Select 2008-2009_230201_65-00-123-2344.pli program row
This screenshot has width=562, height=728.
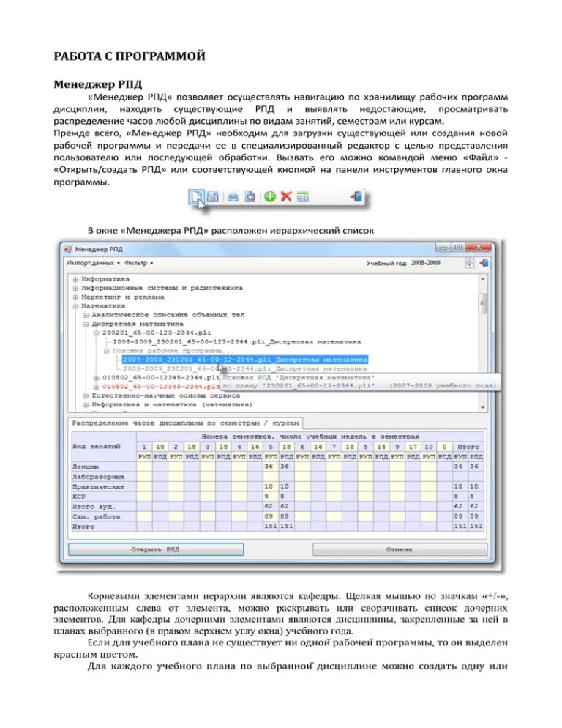pos(236,342)
